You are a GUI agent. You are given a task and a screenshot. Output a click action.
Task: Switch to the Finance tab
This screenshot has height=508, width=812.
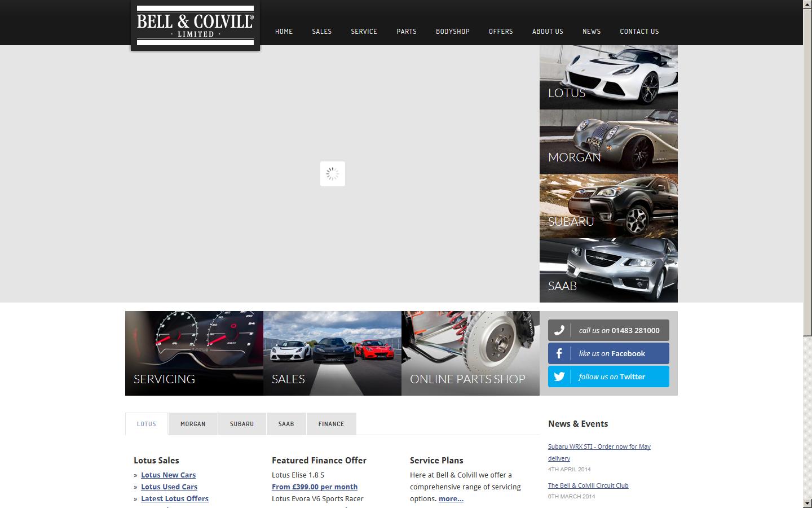[331, 424]
